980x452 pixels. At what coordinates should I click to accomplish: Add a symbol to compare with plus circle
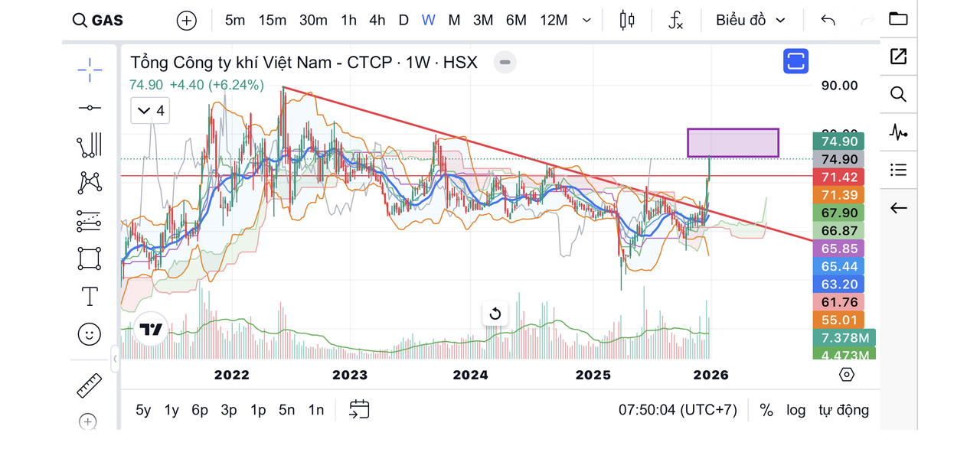pyautogui.click(x=187, y=21)
